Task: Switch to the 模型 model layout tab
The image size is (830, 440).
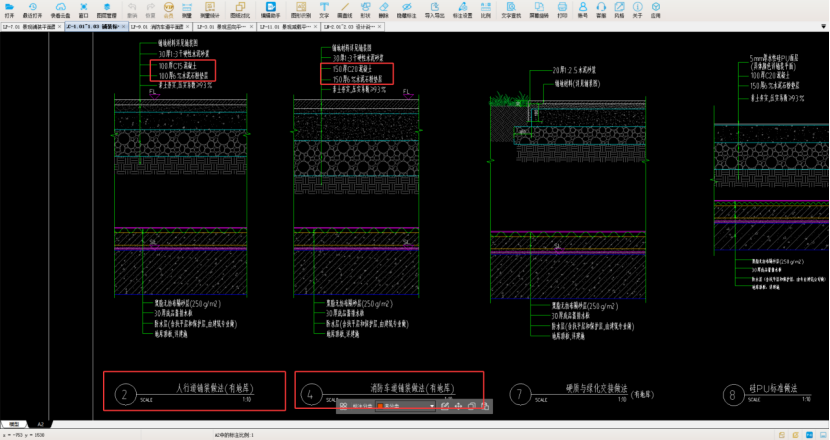Action: point(15,424)
